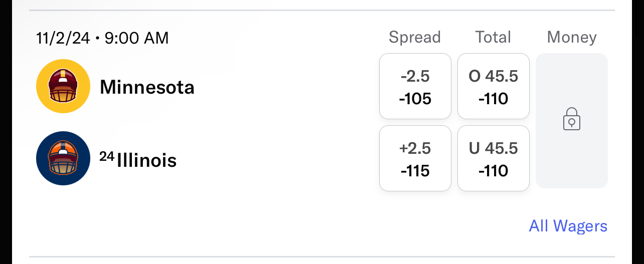Tap the -110 odds under U 45.5
Image resolution: width=644 pixels, height=264 pixels.
(x=494, y=171)
